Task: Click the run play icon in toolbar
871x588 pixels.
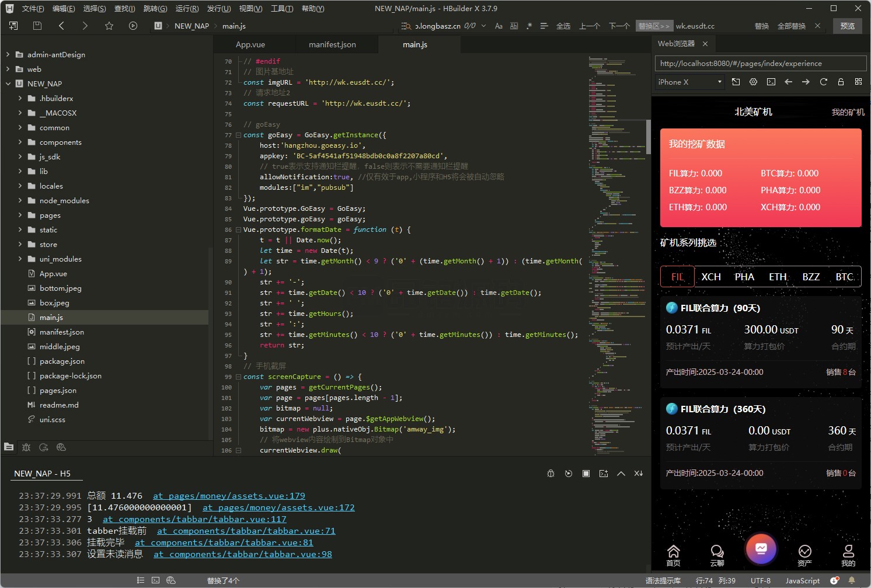Action: 133,26
